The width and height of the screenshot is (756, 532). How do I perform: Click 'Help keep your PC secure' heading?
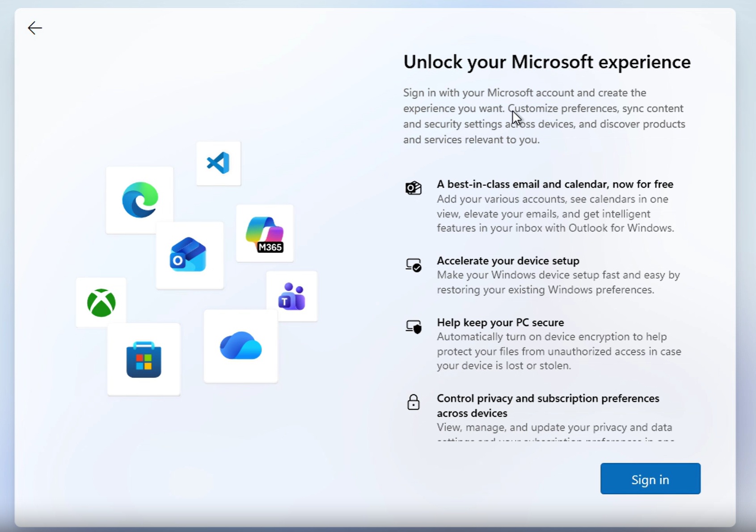500,322
